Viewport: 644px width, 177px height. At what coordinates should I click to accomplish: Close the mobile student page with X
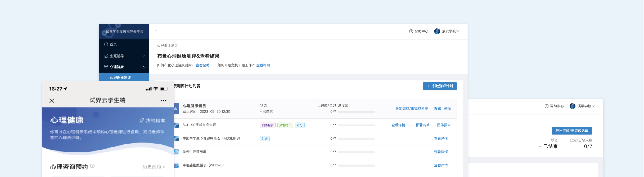(52, 101)
